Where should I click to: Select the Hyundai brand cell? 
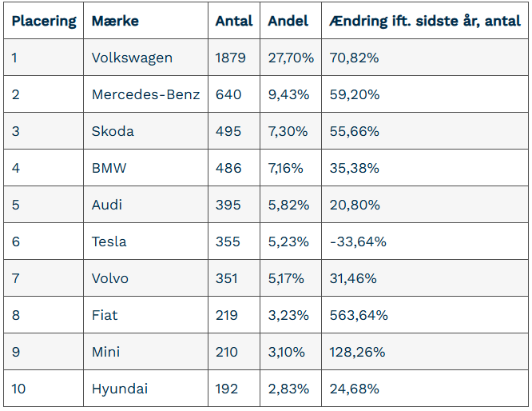(120, 389)
